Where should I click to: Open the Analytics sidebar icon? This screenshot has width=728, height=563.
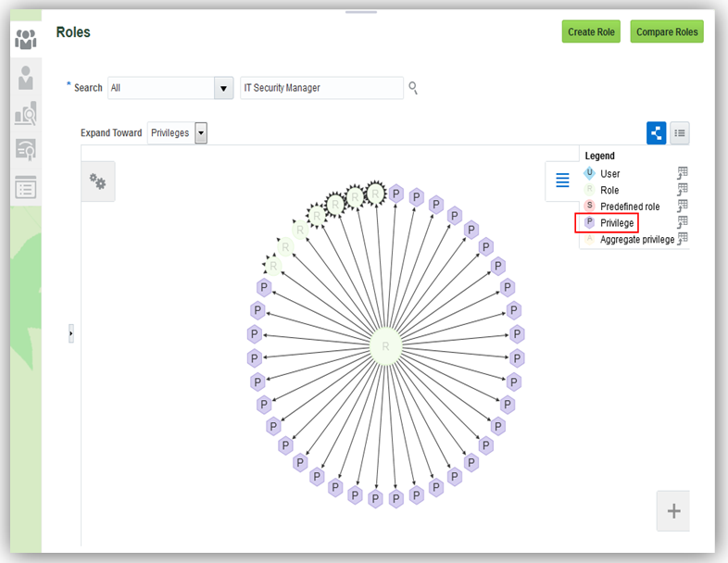(26, 113)
